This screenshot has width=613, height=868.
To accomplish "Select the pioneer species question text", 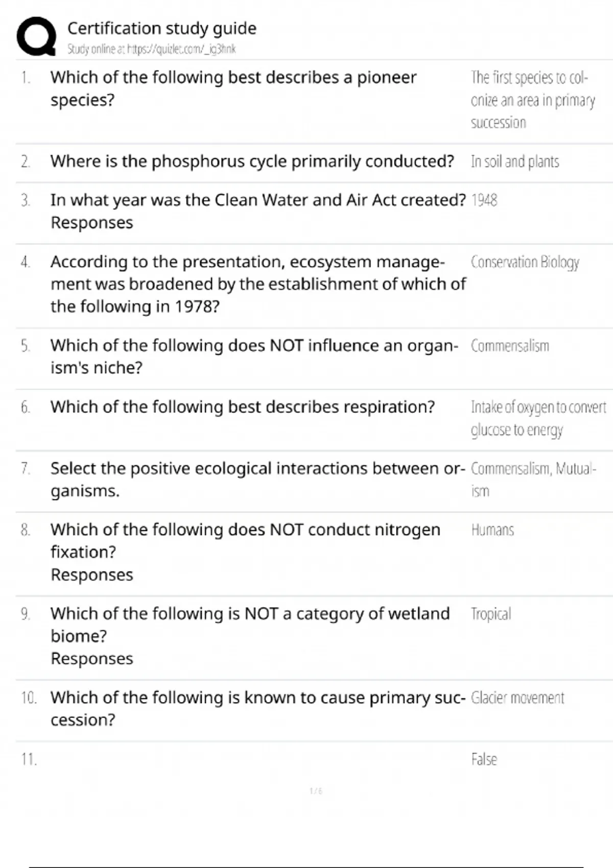I will pyautogui.click(x=233, y=88).
